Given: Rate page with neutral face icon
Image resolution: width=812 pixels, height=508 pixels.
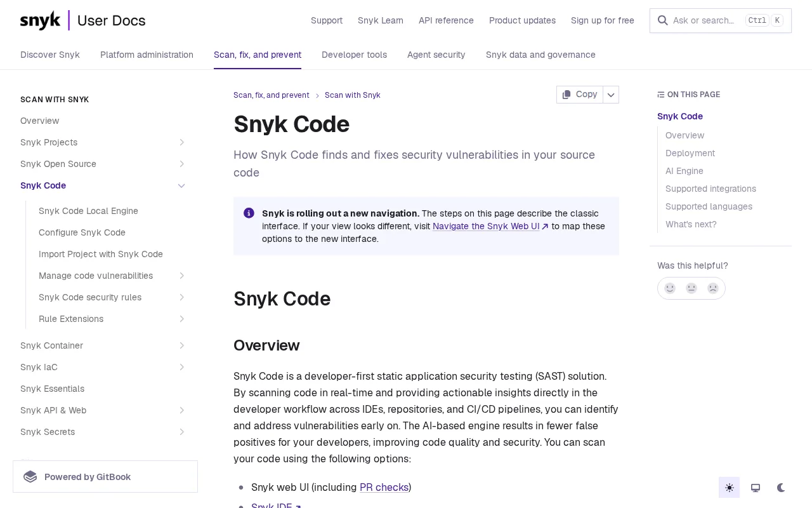Looking at the screenshot, I should click(x=691, y=288).
